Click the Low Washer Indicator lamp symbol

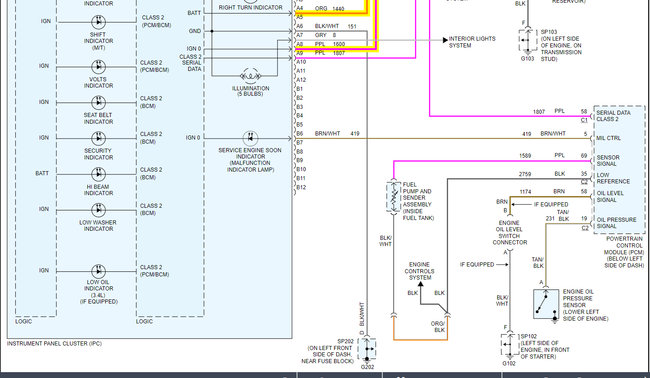(98, 210)
